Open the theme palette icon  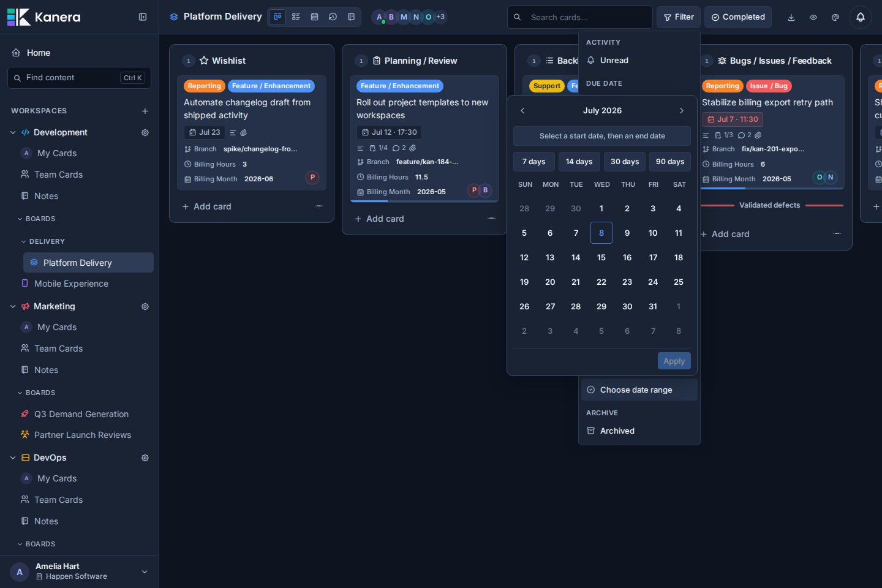click(835, 17)
